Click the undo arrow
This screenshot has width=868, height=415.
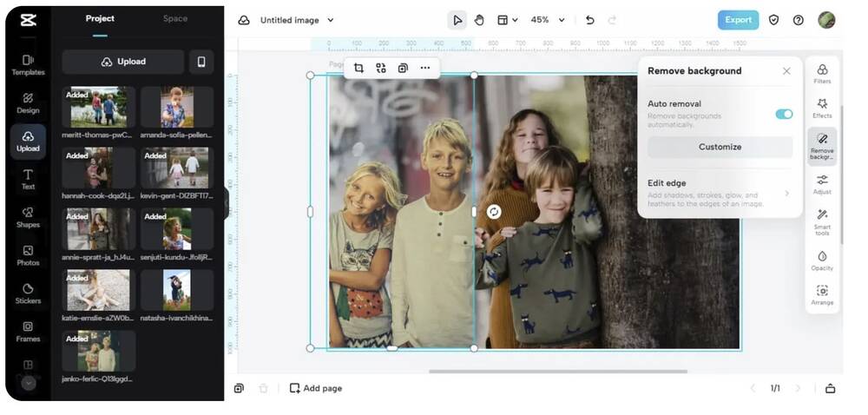(x=590, y=20)
